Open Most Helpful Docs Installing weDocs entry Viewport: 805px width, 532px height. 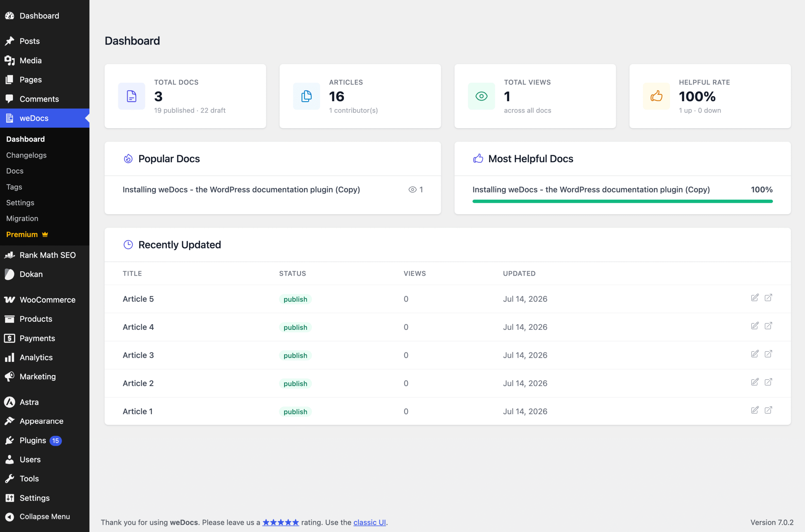tap(591, 189)
